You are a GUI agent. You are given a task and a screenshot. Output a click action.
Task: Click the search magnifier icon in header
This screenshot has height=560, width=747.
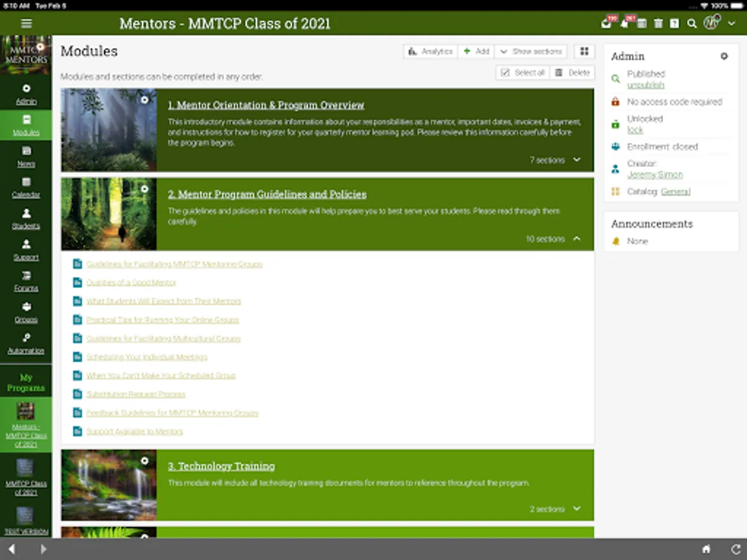692,24
